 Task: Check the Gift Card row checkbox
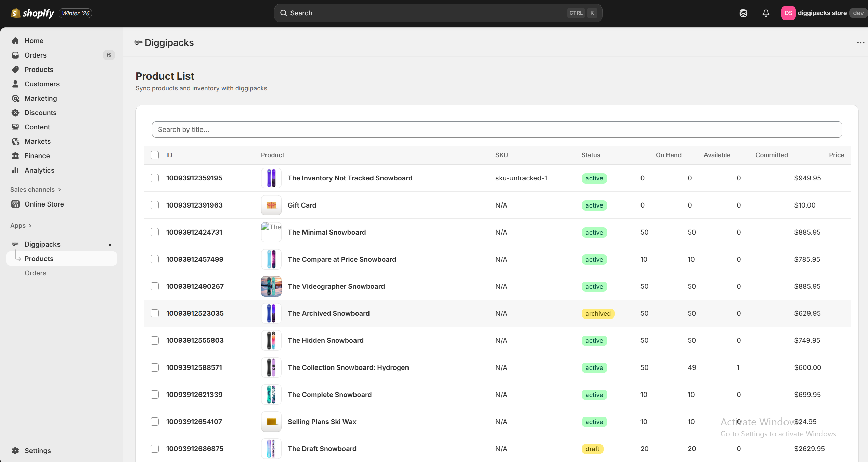(155, 205)
